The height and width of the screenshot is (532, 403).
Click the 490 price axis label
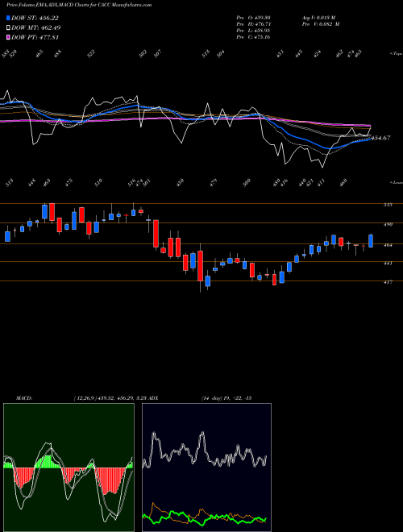click(388, 224)
